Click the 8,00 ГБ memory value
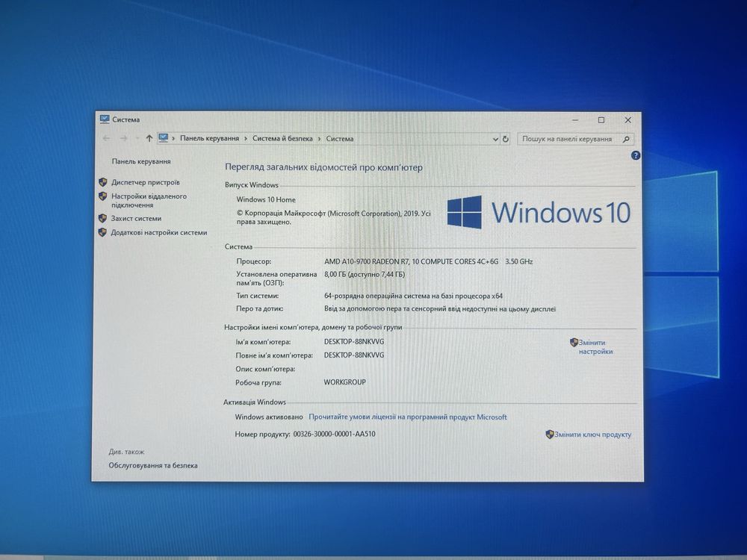The height and width of the screenshot is (560, 747). coord(365,275)
